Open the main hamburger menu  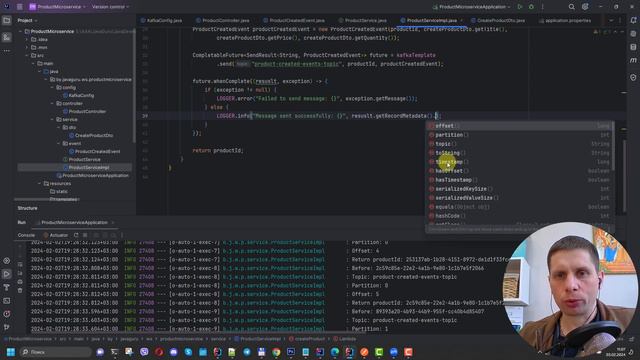pos(20,7)
